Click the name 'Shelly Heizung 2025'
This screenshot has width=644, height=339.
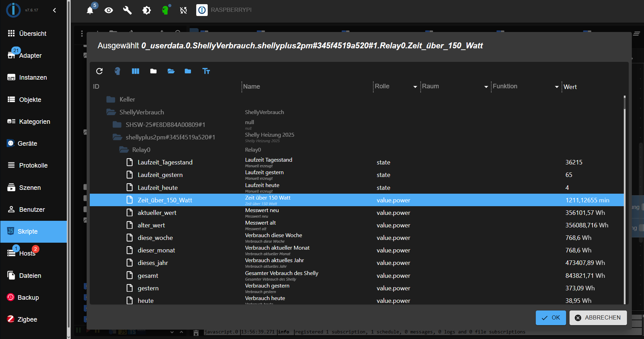click(270, 135)
